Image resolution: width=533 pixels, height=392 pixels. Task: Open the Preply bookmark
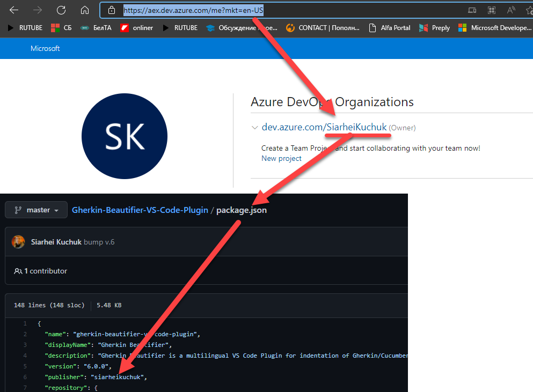434,28
